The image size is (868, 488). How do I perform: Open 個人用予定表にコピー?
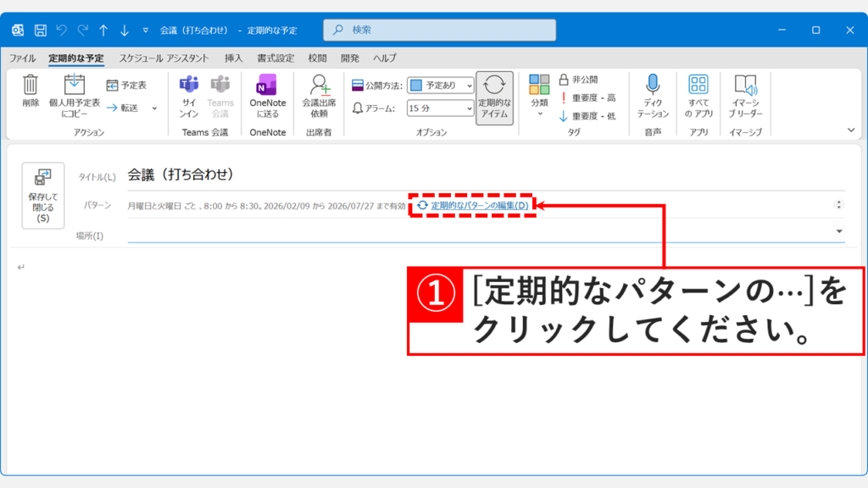pos(75,93)
